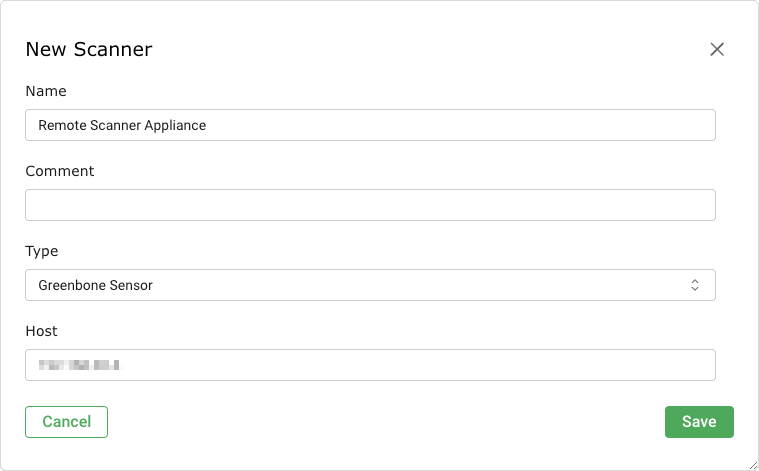Place cursor after "Appliance" in Name field
The image size is (759, 471).
click(x=208, y=125)
